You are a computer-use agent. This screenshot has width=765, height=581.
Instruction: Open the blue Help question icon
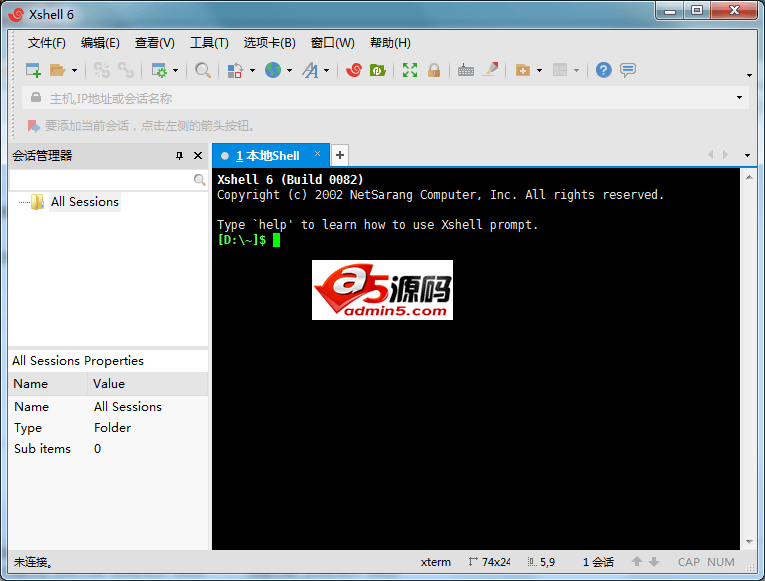[604, 70]
